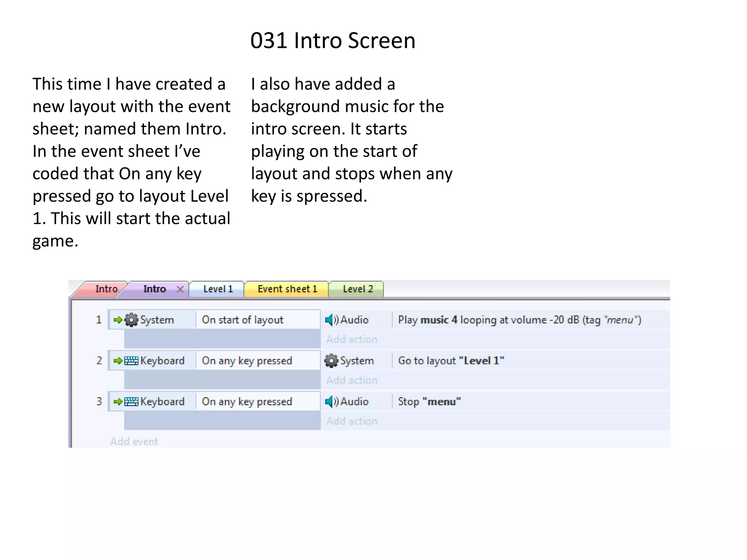Click the green arrow in event 1
This screenshot has height=560, width=747.
118,320
